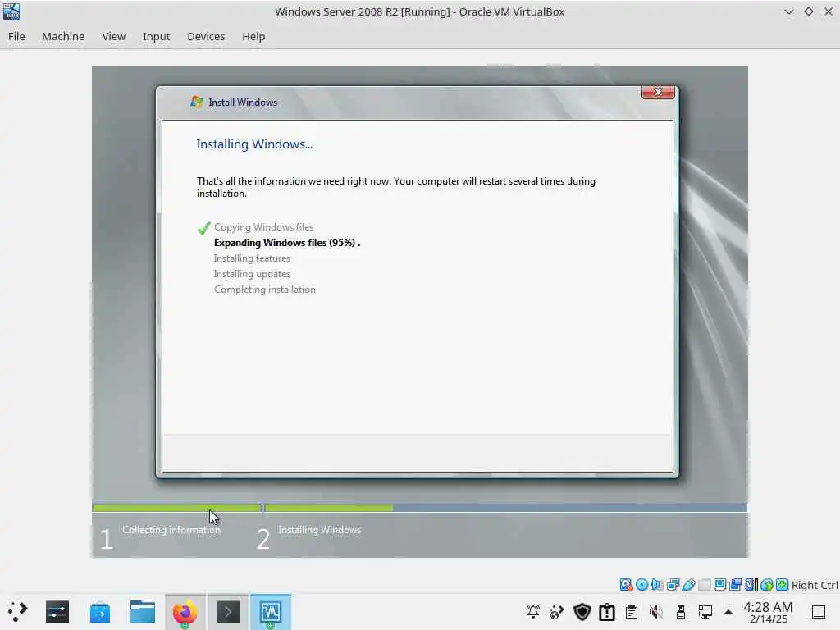The width and height of the screenshot is (840, 630).
Task: Open the wired network tray icon
Action: tap(705, 612)
